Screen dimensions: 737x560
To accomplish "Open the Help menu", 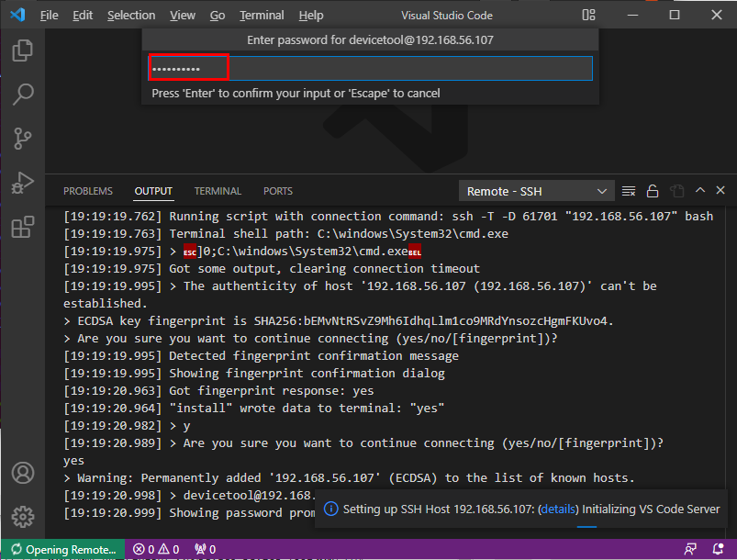I will click(x=311, y=15).
